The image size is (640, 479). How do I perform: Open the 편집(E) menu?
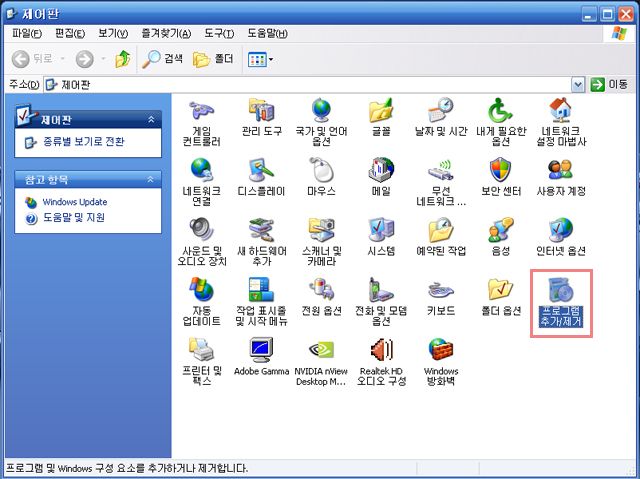tap(70, 33)
